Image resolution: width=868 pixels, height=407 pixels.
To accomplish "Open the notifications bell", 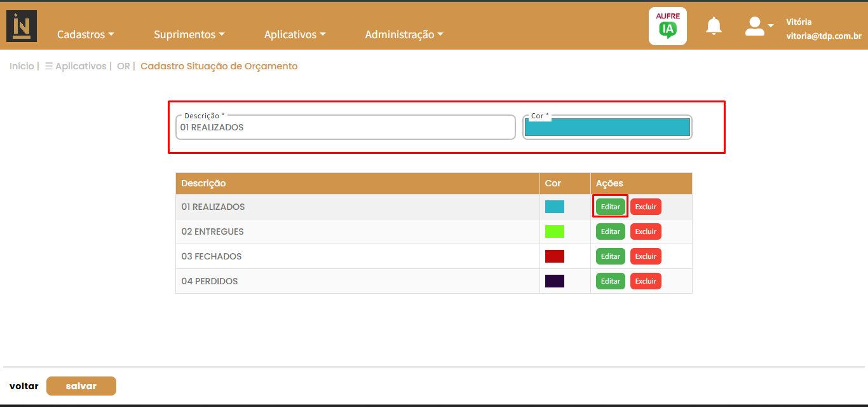I will 714,26.
